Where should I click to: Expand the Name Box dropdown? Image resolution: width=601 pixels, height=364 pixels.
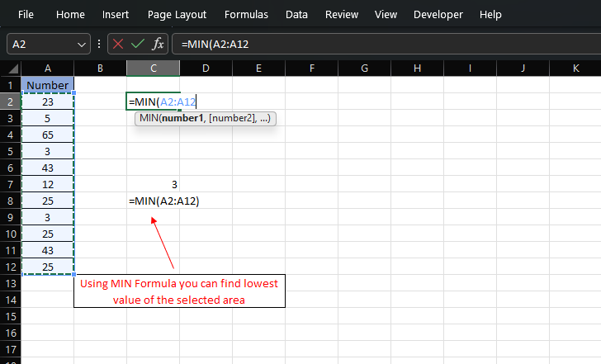[82, 44]
